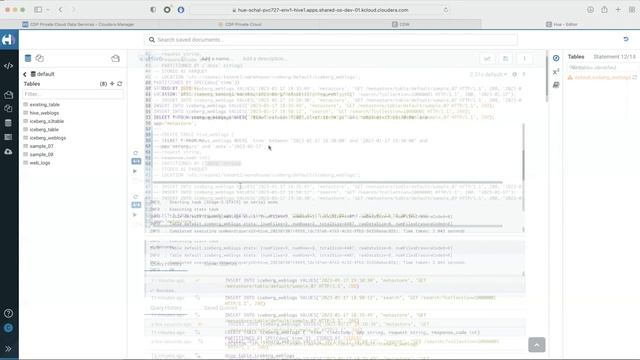Create a new table with plus icon

pos(112,84)
